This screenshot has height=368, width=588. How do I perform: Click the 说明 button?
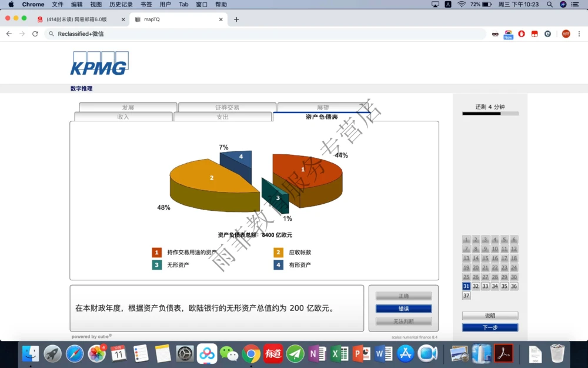[x=490, y=315]
